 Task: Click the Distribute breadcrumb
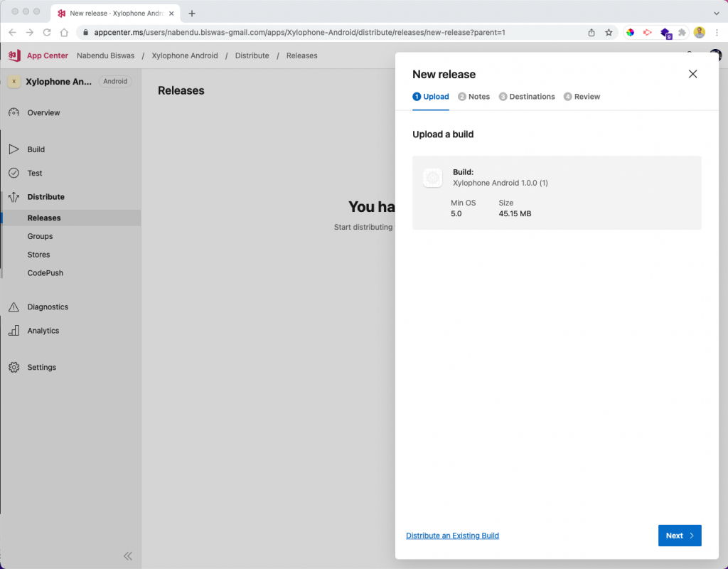pos(252,55)
